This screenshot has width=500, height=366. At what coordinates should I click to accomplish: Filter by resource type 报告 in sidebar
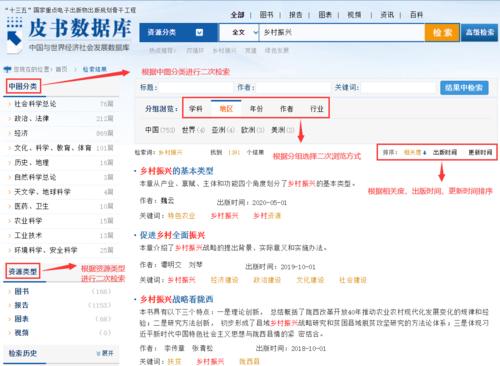click(x=22, y=305)
